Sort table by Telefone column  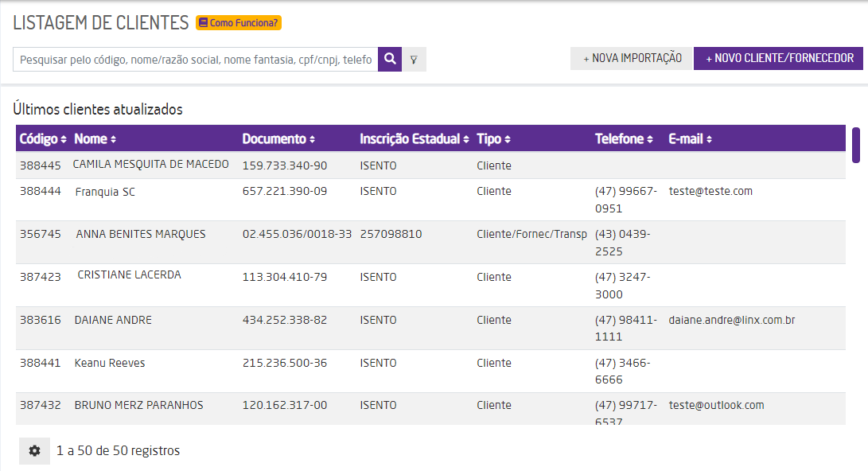click(624, 139)
